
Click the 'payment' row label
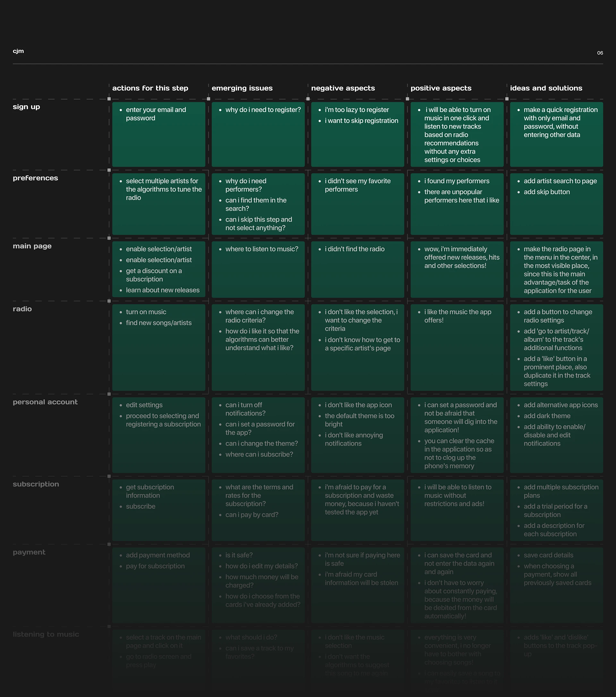click(29, 552)
